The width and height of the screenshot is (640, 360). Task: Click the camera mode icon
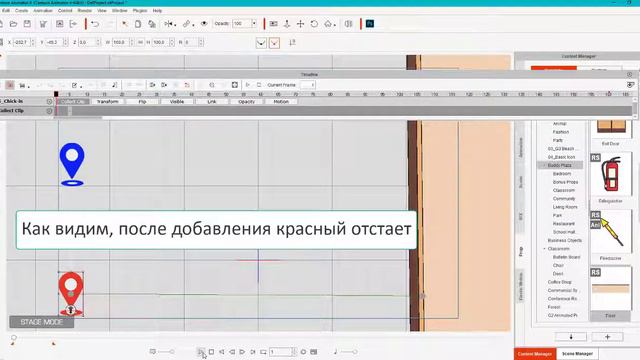273,24
